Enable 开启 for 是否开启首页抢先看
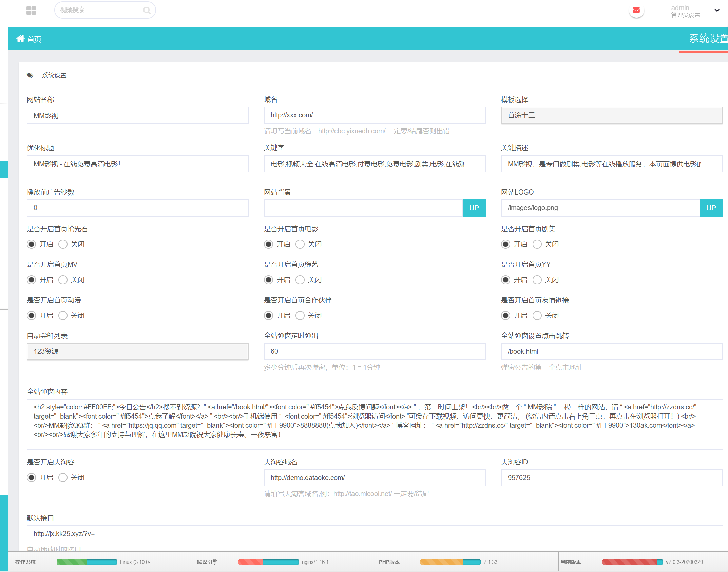Image resolution: width=728 pixels, height=572 pixels. [x=31, y=244]
